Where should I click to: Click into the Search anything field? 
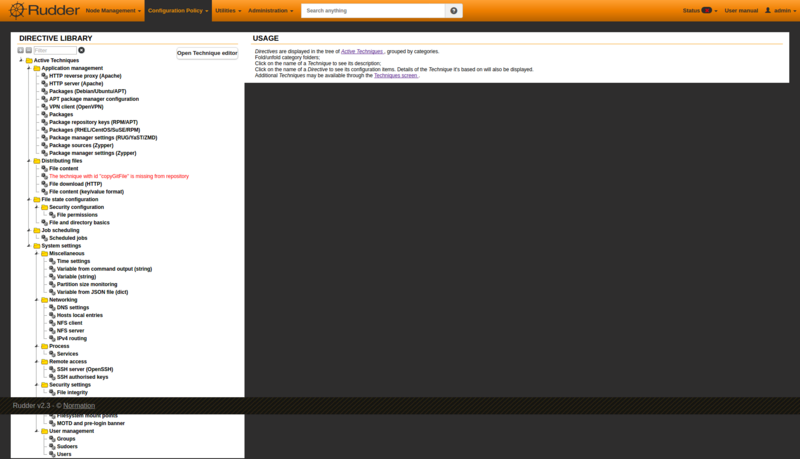(373, 11)
